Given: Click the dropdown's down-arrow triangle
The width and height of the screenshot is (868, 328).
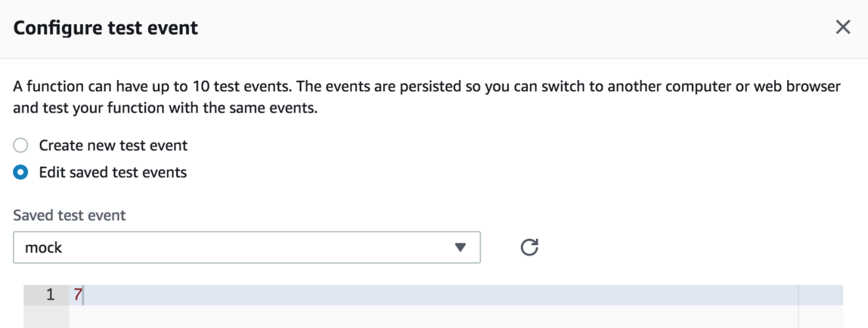Looking at the screenshot, I should (x=460, y=248).
